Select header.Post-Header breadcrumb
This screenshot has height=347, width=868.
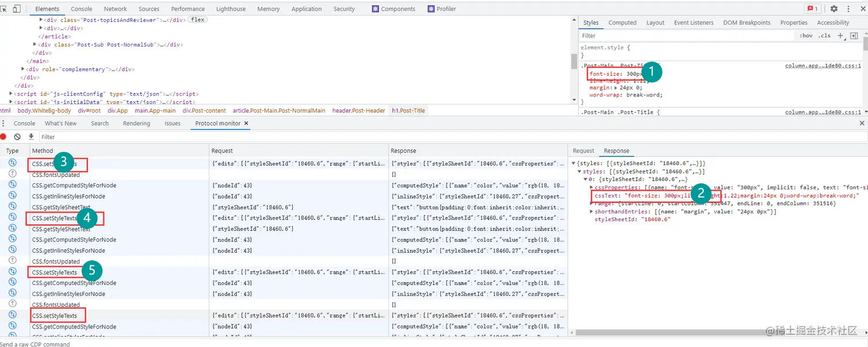tap(359, 110)
